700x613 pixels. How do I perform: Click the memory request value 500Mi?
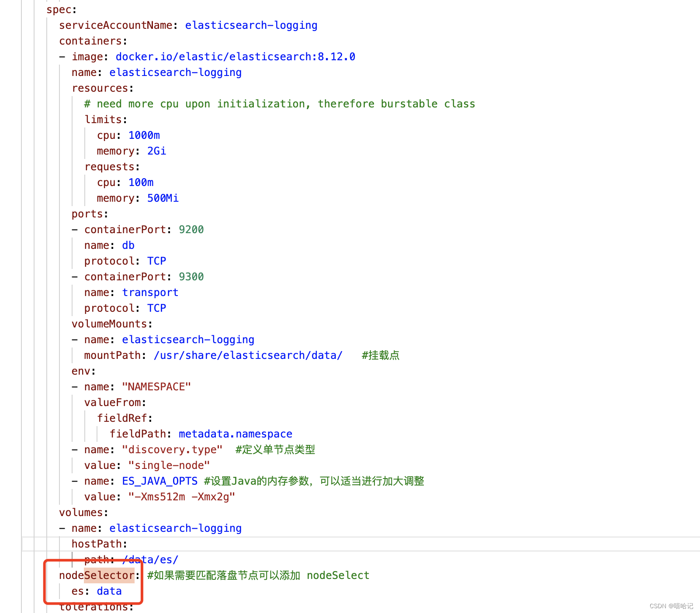[x=163, y=198]
